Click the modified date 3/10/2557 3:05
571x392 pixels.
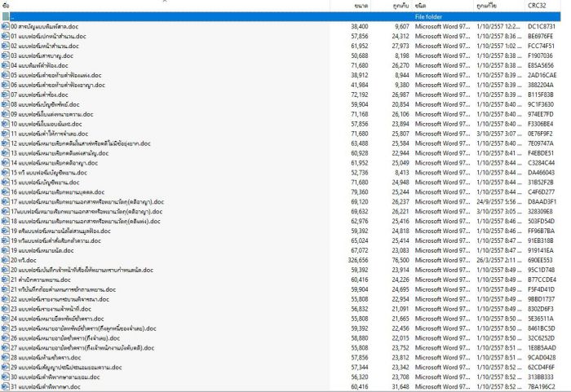click(498, 211)
